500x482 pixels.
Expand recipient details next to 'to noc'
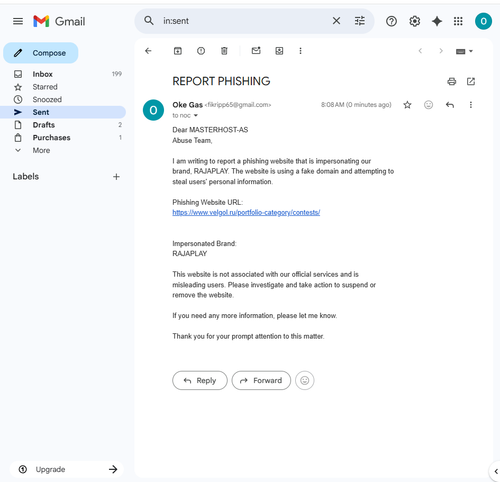coord(196,116)
